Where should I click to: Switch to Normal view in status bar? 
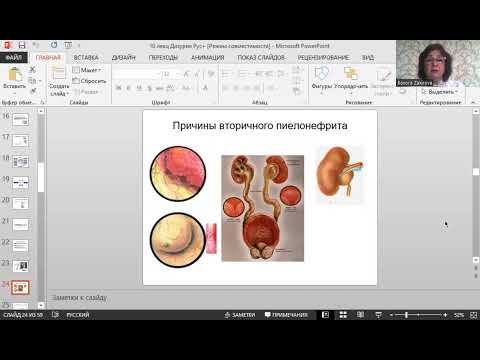pyautogui.click(x=326, y=315)
